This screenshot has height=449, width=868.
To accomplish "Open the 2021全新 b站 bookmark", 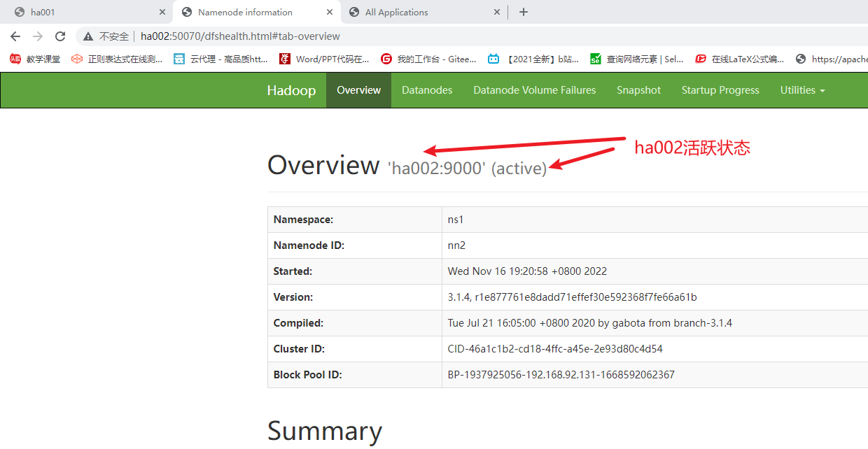I will click(x=533, y=59).
